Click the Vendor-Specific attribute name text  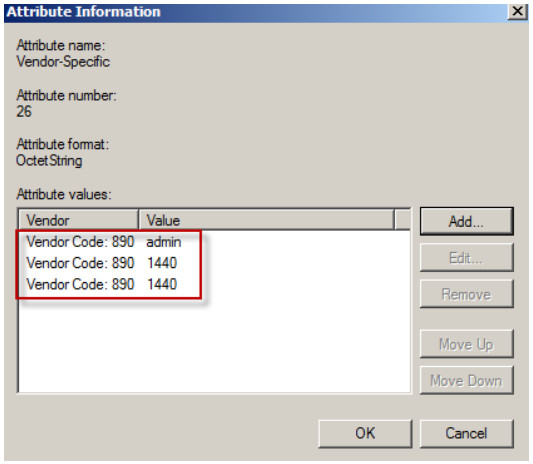coord(63,62)
